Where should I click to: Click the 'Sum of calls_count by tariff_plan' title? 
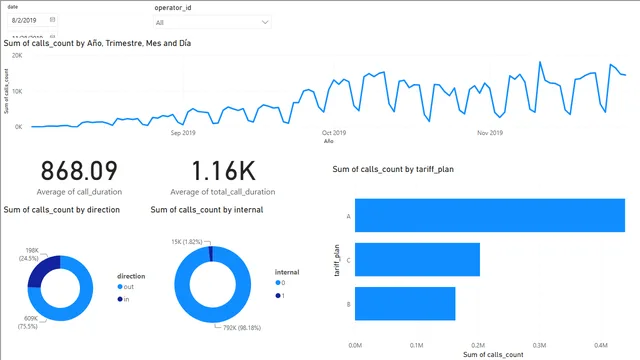tap(393, 169)
